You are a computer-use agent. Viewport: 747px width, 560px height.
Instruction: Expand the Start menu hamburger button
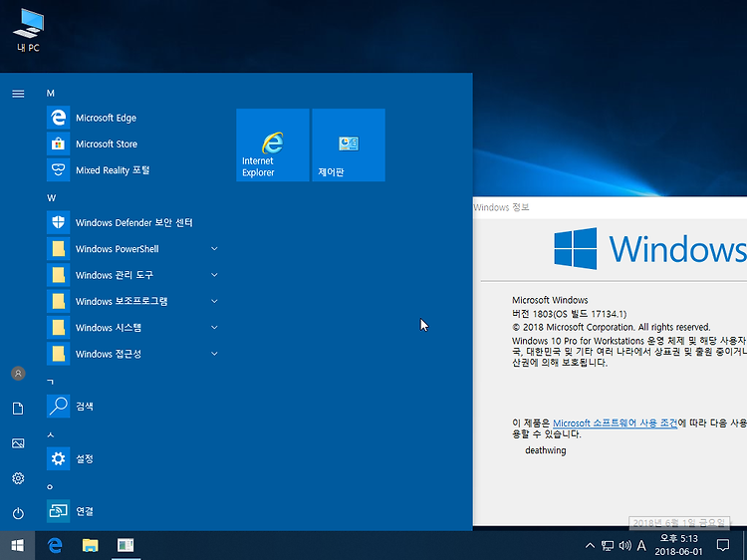(x=18, y=94)
